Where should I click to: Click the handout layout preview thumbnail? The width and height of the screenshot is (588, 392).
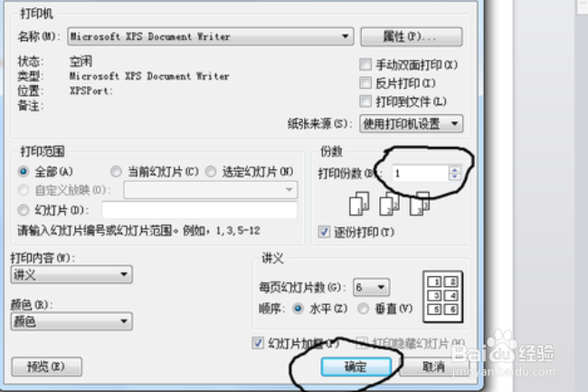tap(443, 296)
